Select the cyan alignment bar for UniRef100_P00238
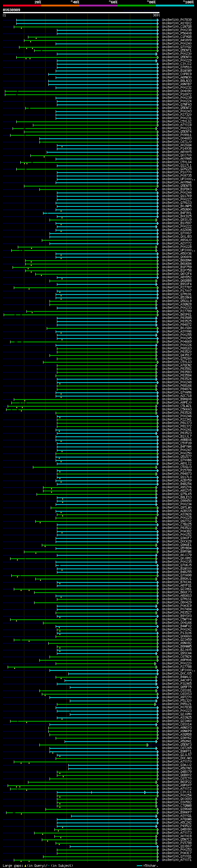Screen dimensions: 197x868 pyautogui.click(x=107, y=30)
